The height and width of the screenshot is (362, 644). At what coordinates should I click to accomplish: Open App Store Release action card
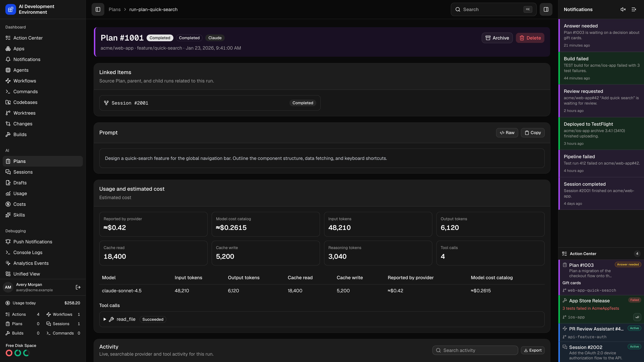pyautogui.click(x=601, y=309)
